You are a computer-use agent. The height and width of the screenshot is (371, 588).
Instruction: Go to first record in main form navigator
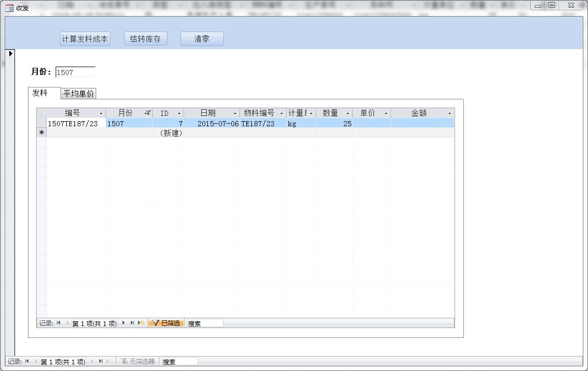click(27, 361)
